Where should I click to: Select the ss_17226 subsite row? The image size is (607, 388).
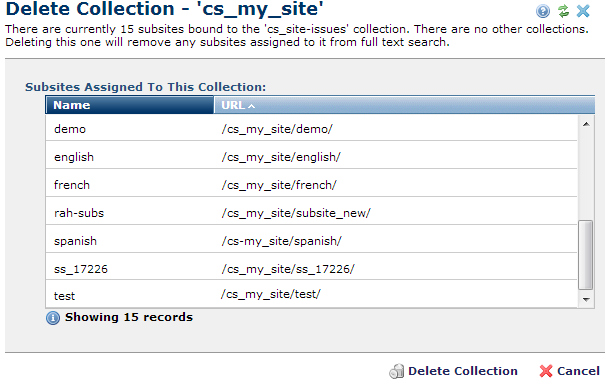click(311, 269)
